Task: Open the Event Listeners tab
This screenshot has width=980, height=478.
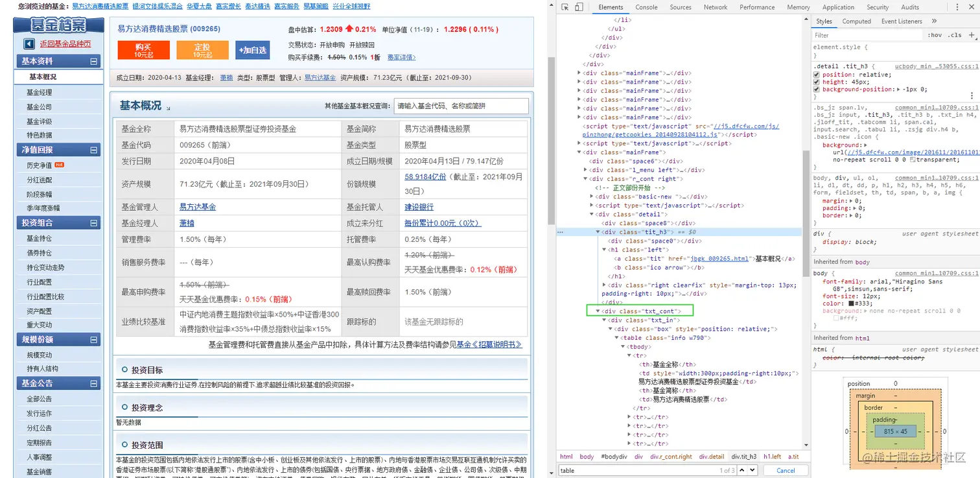Action: [902, 21]
